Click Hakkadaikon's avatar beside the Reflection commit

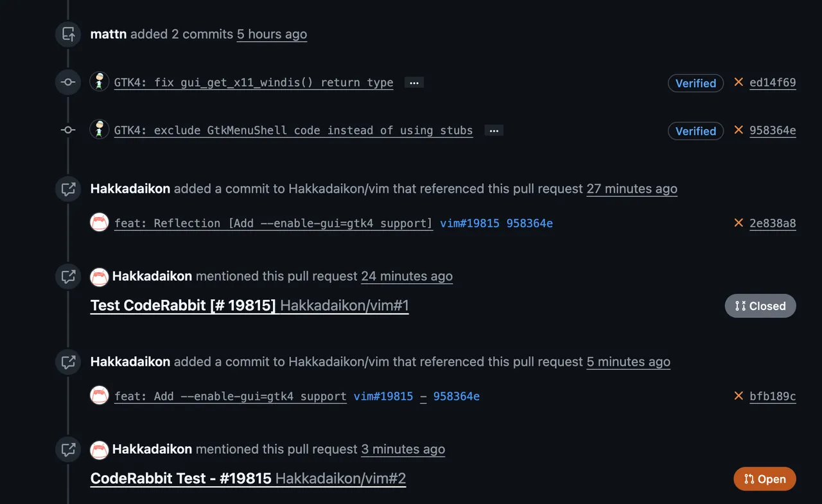pos(100,223)
